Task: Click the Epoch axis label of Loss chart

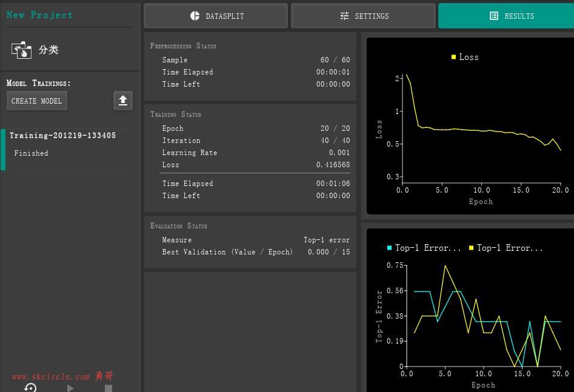Action: click(481, 202)
